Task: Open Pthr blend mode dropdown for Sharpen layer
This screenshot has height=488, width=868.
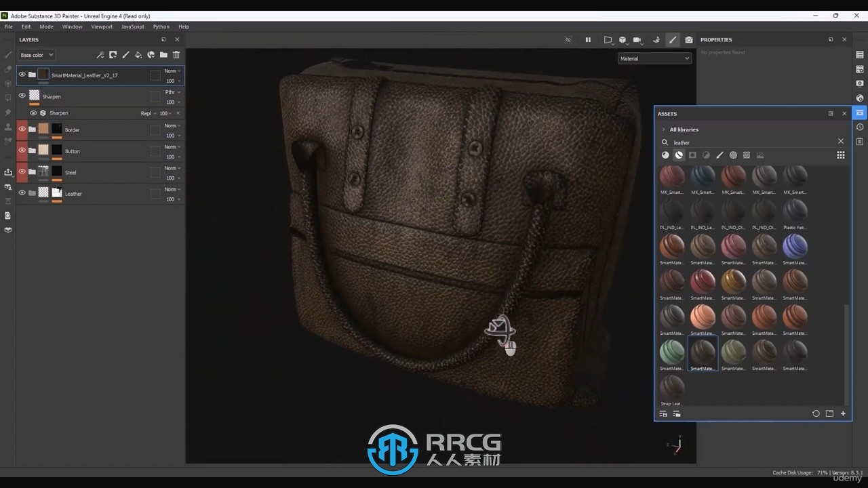Action: (x=172, y=92)
